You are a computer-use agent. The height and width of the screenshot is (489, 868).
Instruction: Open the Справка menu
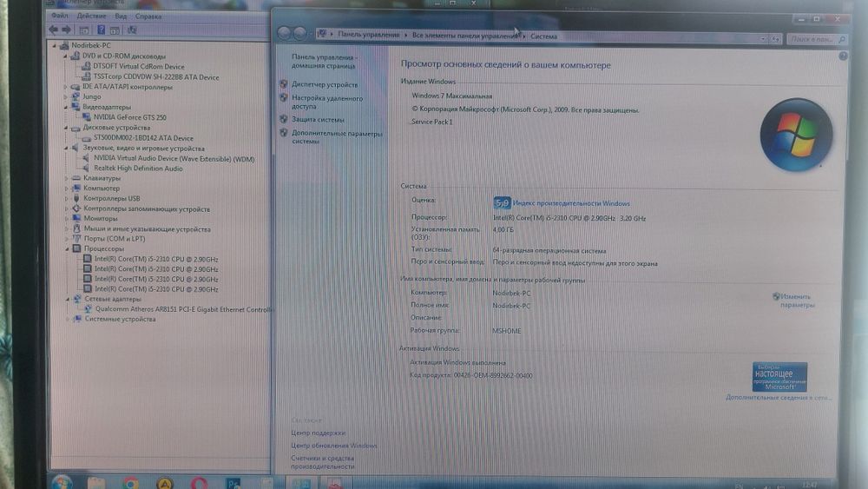coord(148,16)
